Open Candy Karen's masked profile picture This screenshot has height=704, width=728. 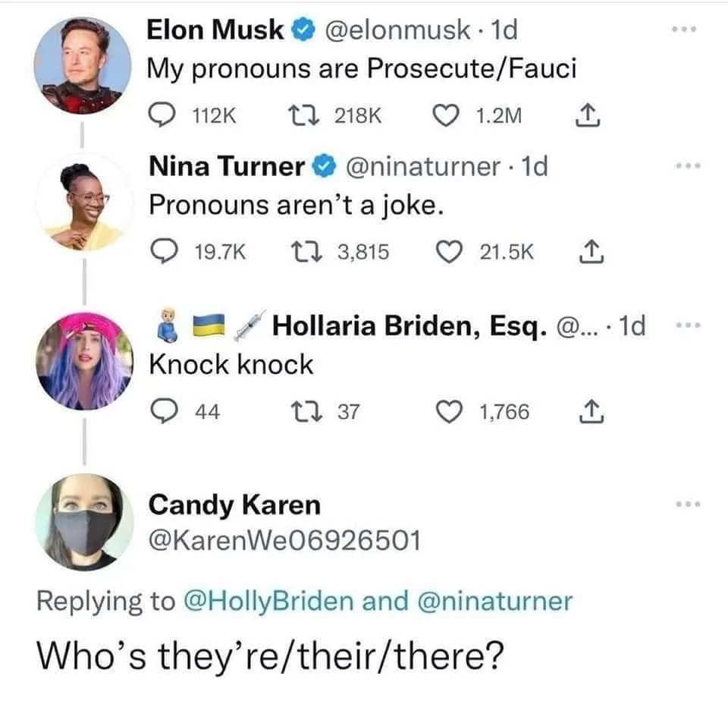(85, 522)
